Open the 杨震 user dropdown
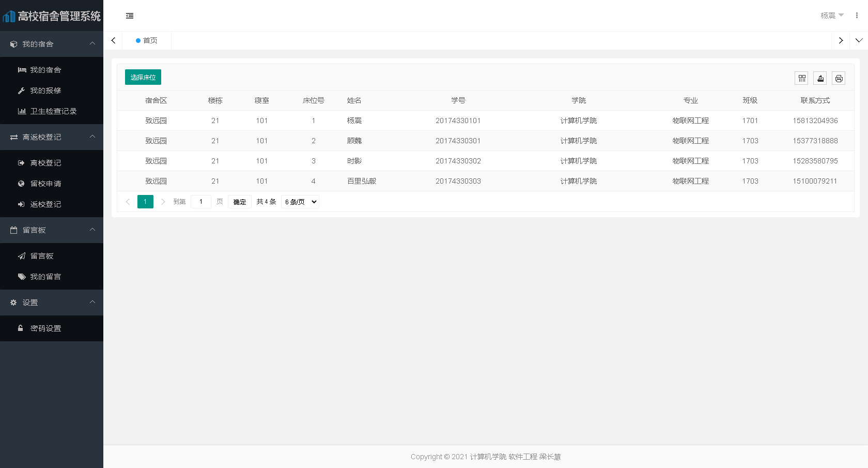The image size is (868, 468). (831, 16)
